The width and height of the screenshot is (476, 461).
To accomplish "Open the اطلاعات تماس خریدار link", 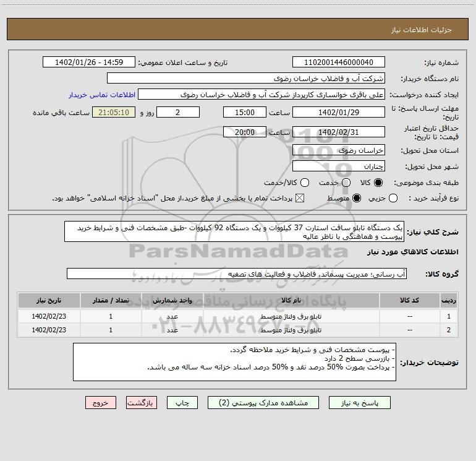I will pyautogui.click(x=102, y=95).
